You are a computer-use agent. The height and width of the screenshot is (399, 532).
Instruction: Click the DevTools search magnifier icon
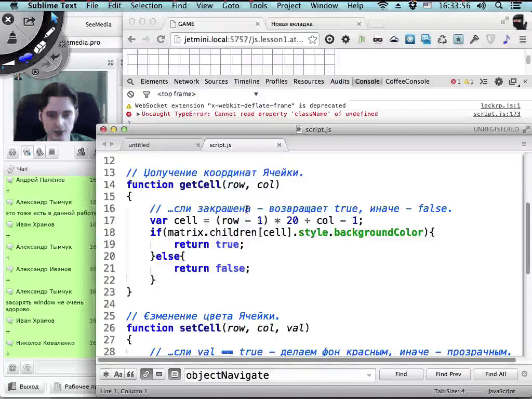pyautogui.click(x=130, y=82)
